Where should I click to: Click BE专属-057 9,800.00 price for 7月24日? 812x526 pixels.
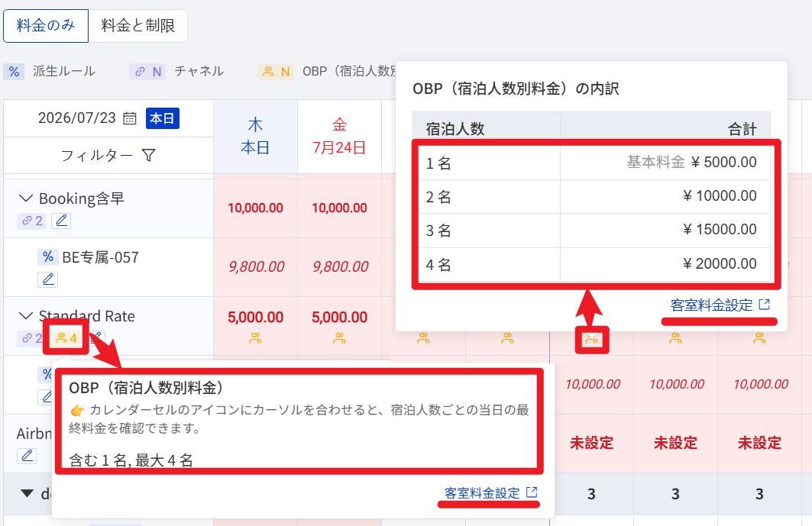(340, 266)
